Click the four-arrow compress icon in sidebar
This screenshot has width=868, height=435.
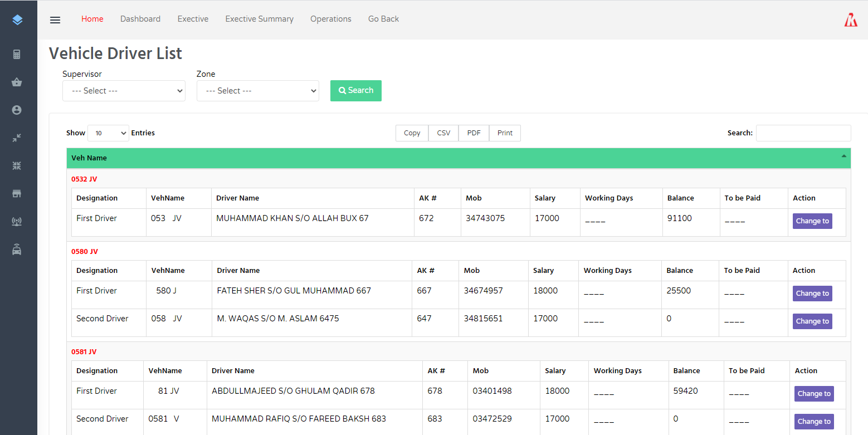pyautogui.click(x=17, y=165)
